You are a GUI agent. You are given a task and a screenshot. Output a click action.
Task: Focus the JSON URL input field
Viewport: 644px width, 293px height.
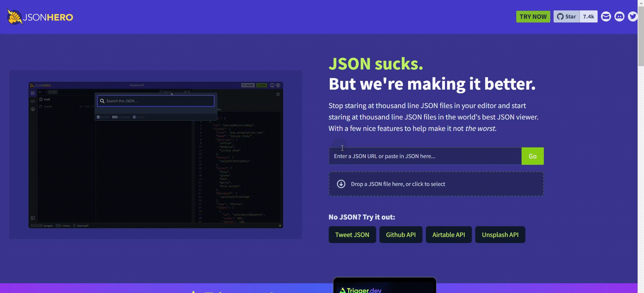(x=425, y=156)
